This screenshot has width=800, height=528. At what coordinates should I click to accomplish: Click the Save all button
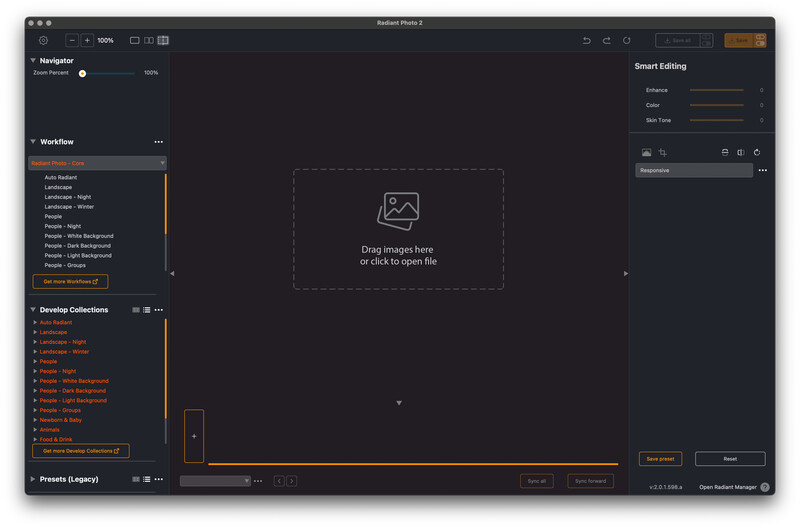678,40
